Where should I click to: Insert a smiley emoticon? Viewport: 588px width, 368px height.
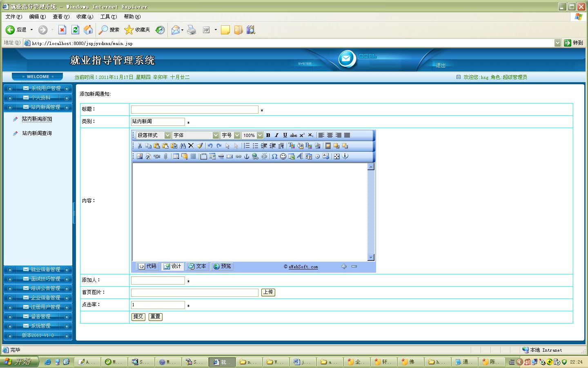click(x=283, y=157)
